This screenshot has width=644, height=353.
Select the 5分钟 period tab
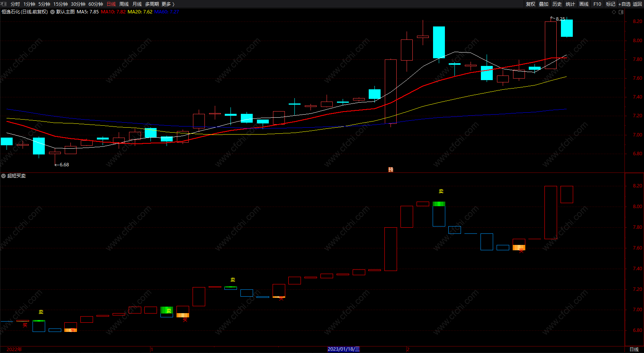tap(44, 4)
